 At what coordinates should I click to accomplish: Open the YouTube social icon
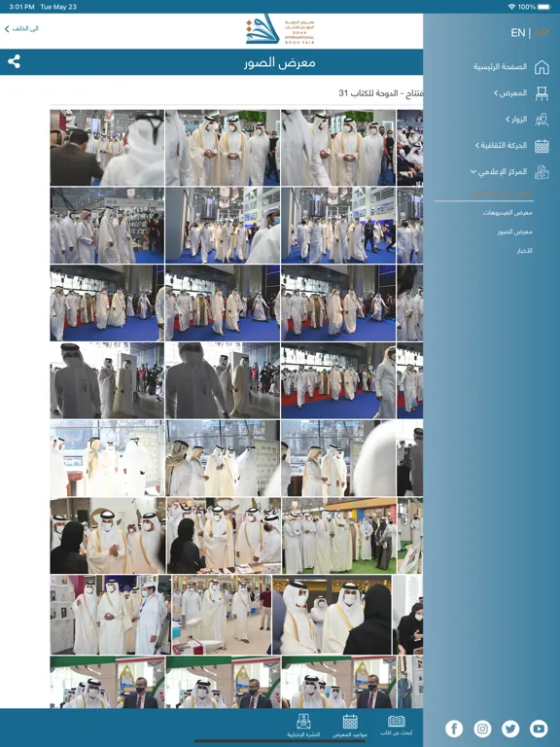(539, 729)
